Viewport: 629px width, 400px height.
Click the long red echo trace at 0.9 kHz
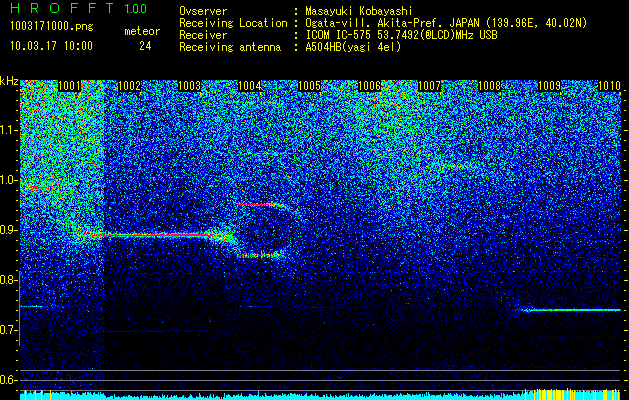pos(154,235)
